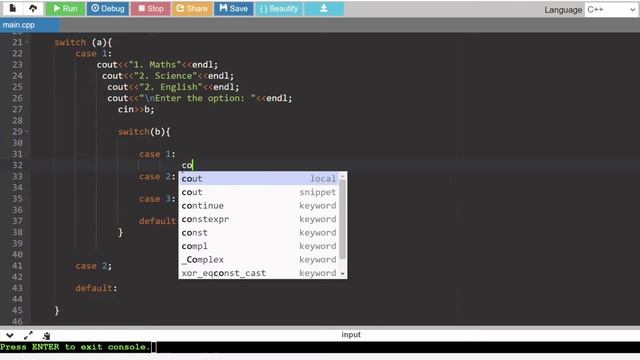Click the New File icon

(x=13, y=8)
